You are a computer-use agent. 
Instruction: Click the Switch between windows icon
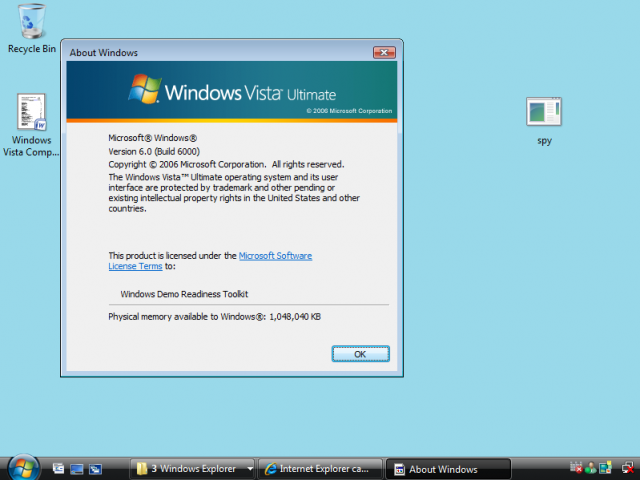point(96,469)
